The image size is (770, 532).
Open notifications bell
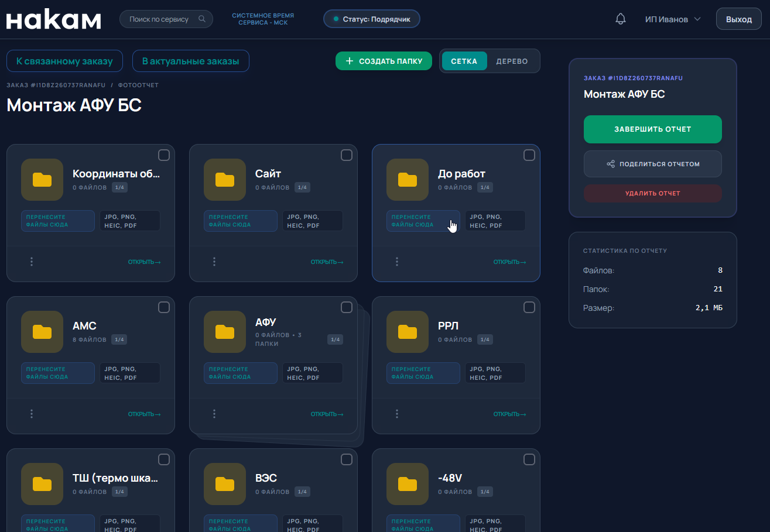(x=621, y=19)
